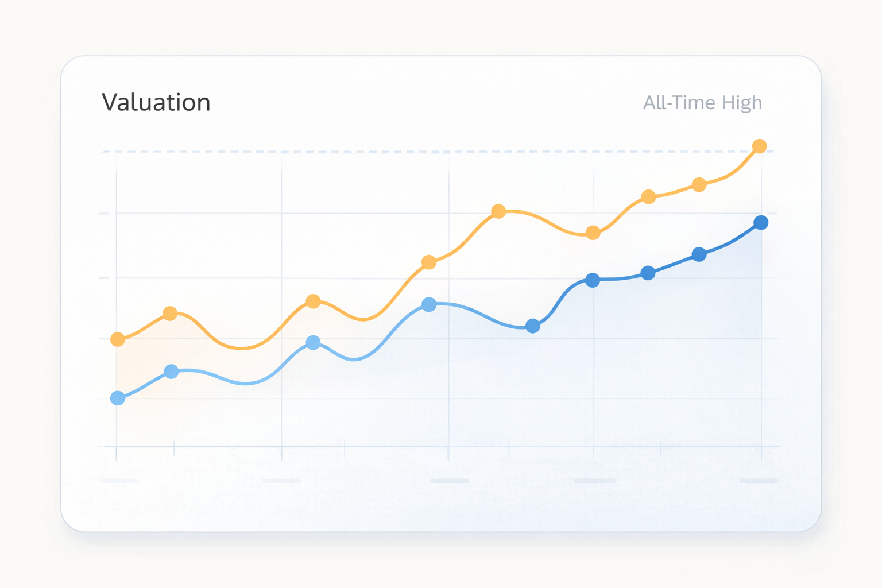Select the rightmost dark blue data point
Screen dimensions: 882x588
coord(761,223)
